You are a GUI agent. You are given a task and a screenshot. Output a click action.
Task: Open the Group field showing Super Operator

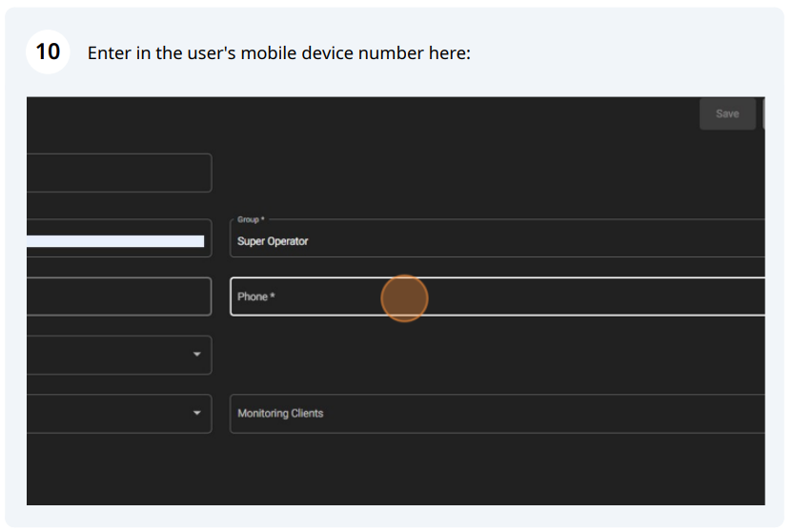[498, 238]
